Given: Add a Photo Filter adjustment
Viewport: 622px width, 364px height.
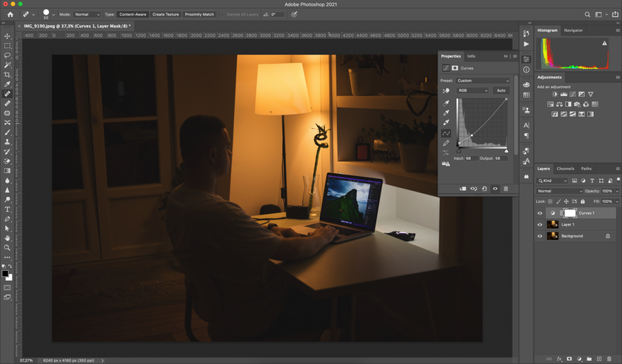Looking at the screenshot, I should (577, 104).
